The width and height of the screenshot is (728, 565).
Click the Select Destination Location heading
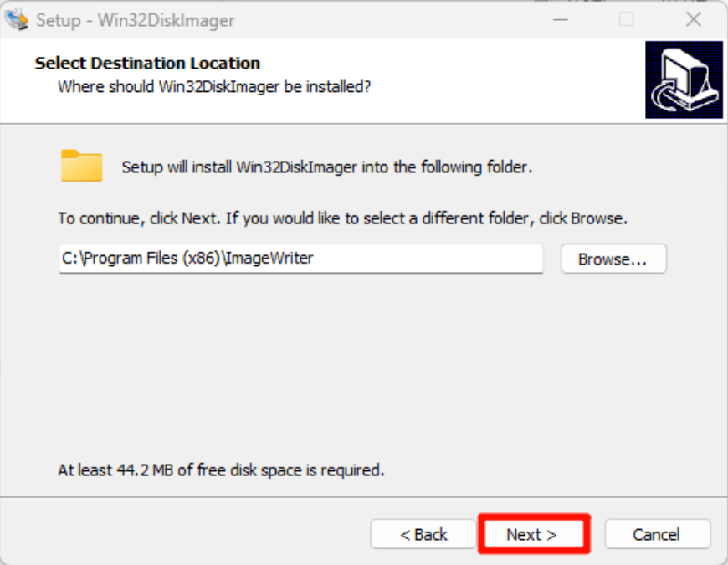pyautogui.click(x=147, y=64)
